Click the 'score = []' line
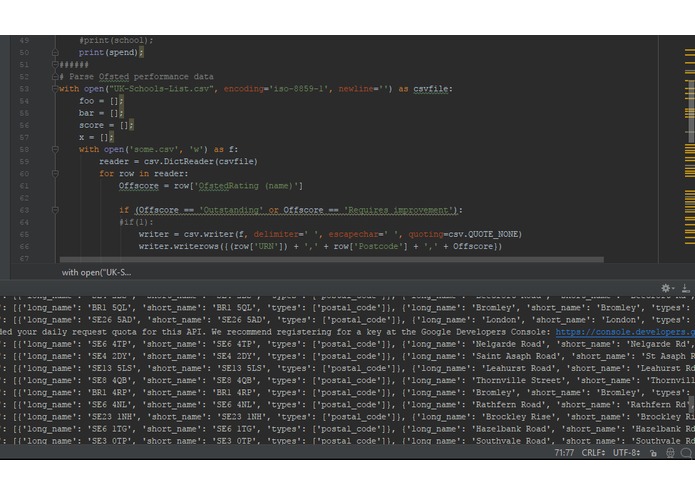The height and width of the screenshot is (494, 695). tap(106, 125)
